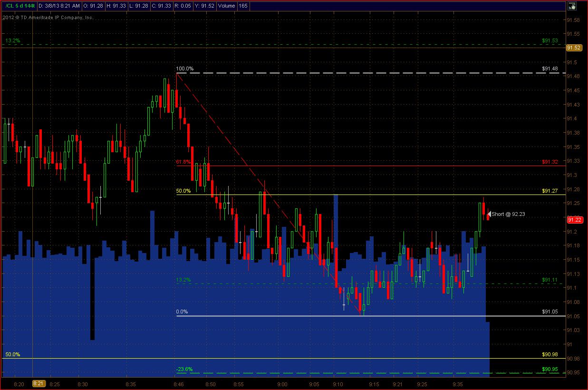Click the D: 3/8/13 8:21 AM date cell
The width and height of the screenshot is (588, 390).
pyautogui.click(x=59, y=7)
